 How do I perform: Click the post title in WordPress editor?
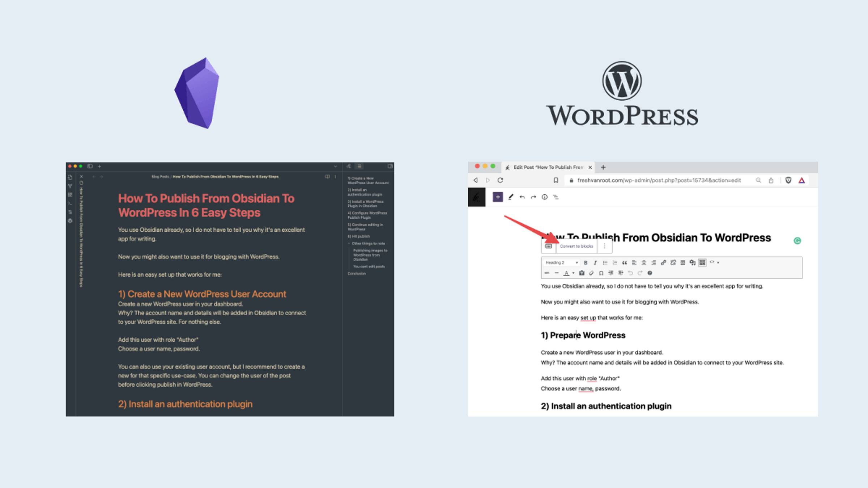point(656,237)
